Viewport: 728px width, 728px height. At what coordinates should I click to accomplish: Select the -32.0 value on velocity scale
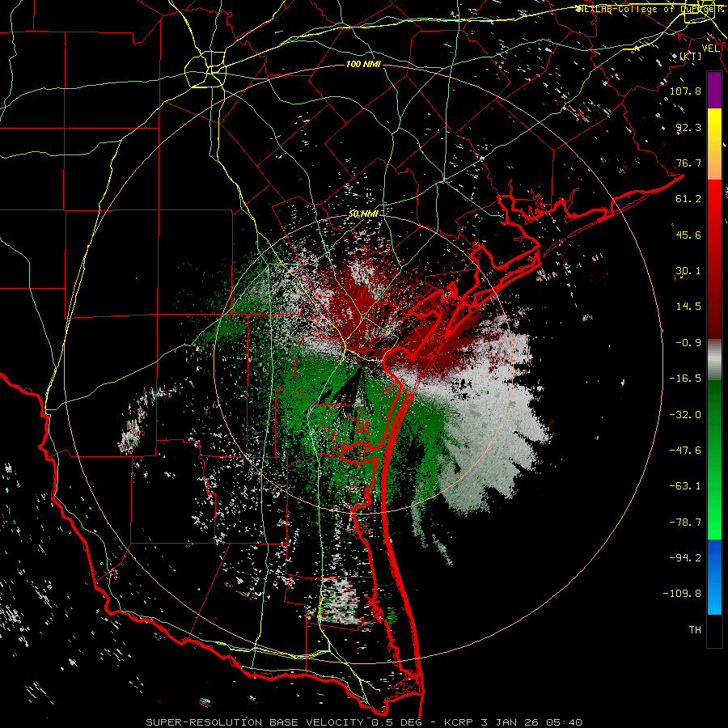click(x=685, y=414)
